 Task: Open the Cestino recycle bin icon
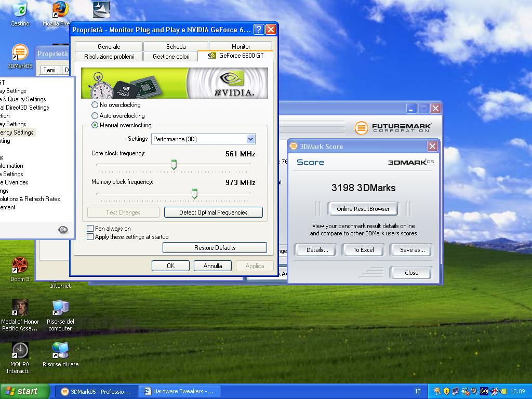tap(20, 14)
